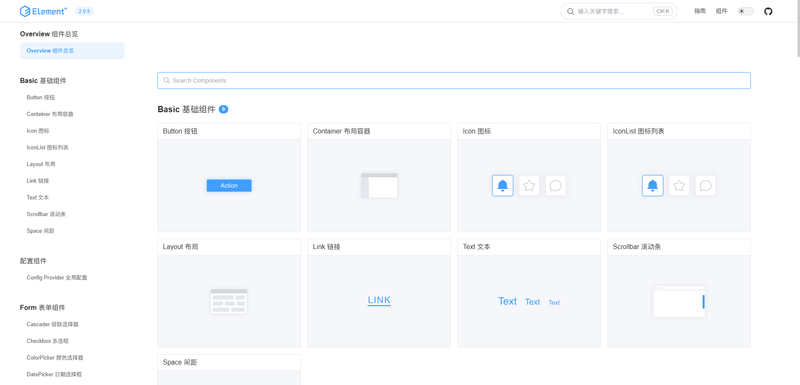Open Checkbox 多选框 sidebar item
800x385 pixels.
pos(47,341)
